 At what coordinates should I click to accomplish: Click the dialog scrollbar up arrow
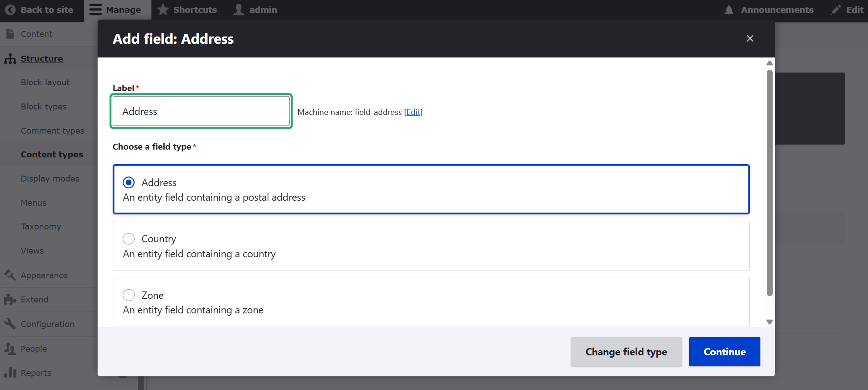(x=769, y=63)
